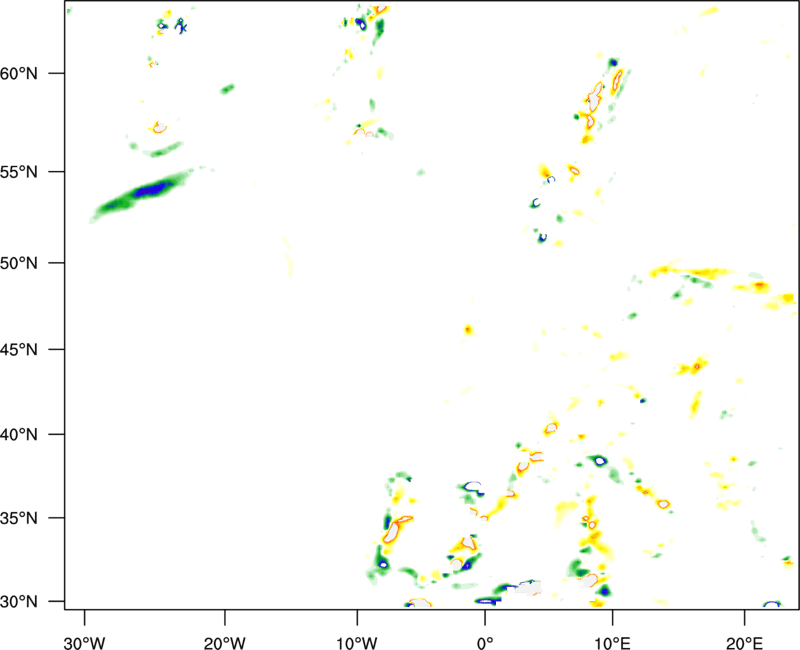Image resolution: width=800 pixels, height=650 pixels.
Task: Click the 40°N latitude label
Action: pyautogui.click(x=19, y=435)
